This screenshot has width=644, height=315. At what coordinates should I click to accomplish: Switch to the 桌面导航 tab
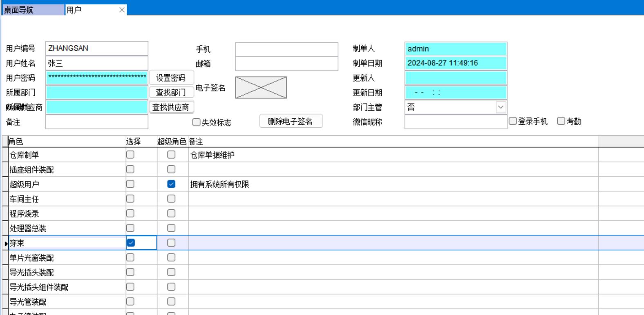tap(33, 10)
